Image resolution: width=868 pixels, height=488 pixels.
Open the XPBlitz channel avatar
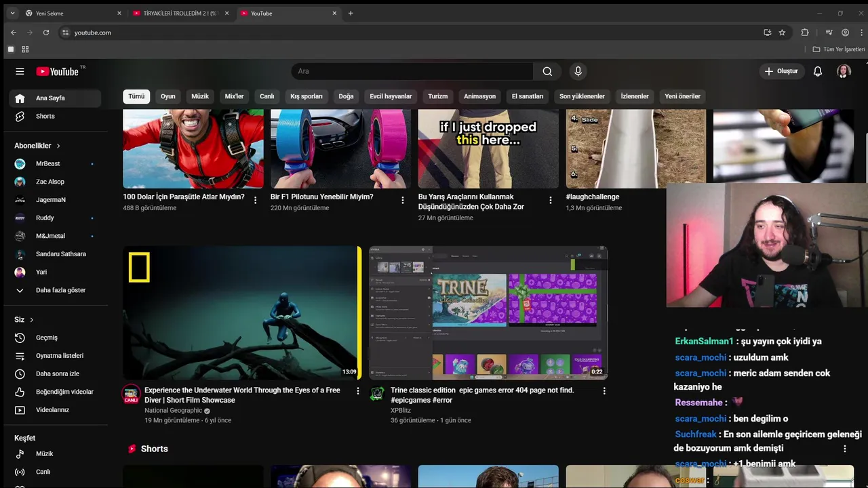(377, 393)
